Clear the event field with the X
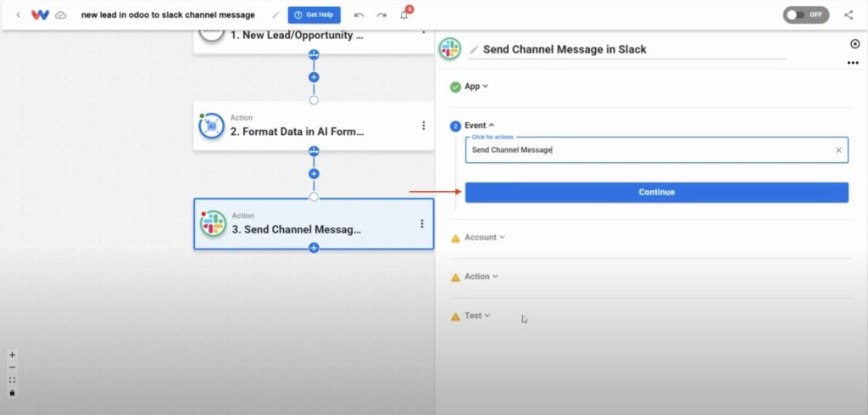The width and height of the screenshot is (868, 415). click(838, 150)
